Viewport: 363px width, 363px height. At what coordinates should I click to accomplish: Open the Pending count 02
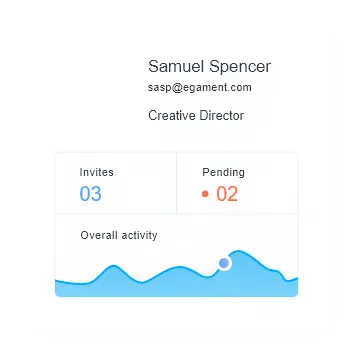click(x=227, y=194)
